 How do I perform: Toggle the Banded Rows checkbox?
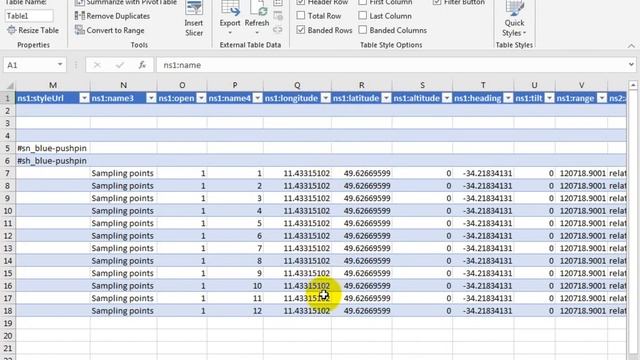[301, 30]
